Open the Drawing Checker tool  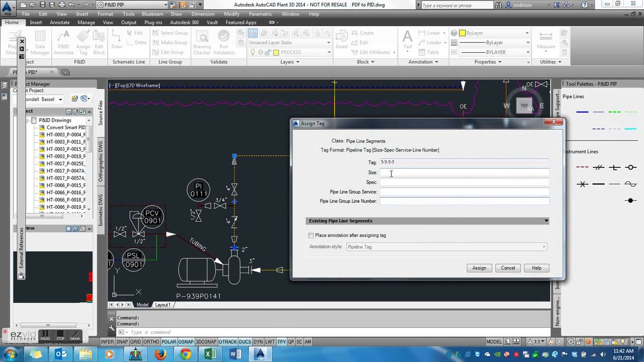click(202, 42)
